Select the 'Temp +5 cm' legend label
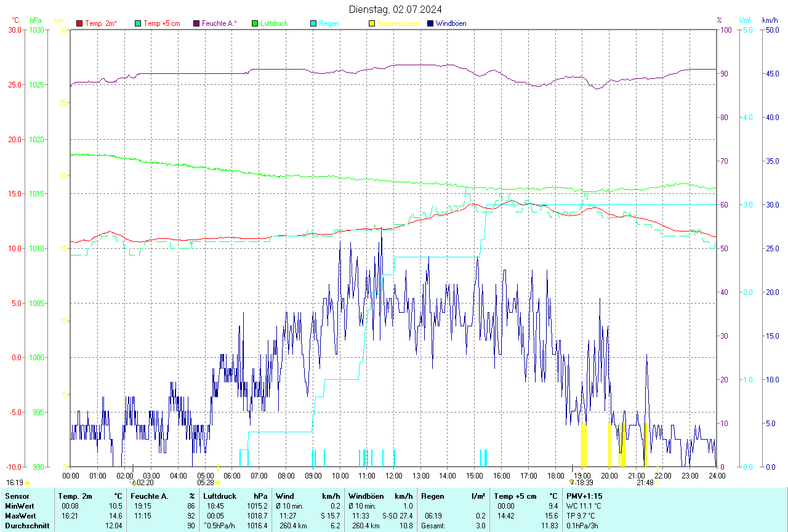Viewport: 788px width, 532px height. 161,23
